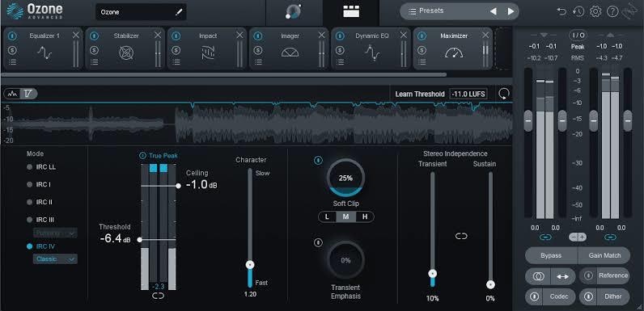
Task: Open Stabilizer module presets list
Action: pyautogui.click(x=95, y=62)
